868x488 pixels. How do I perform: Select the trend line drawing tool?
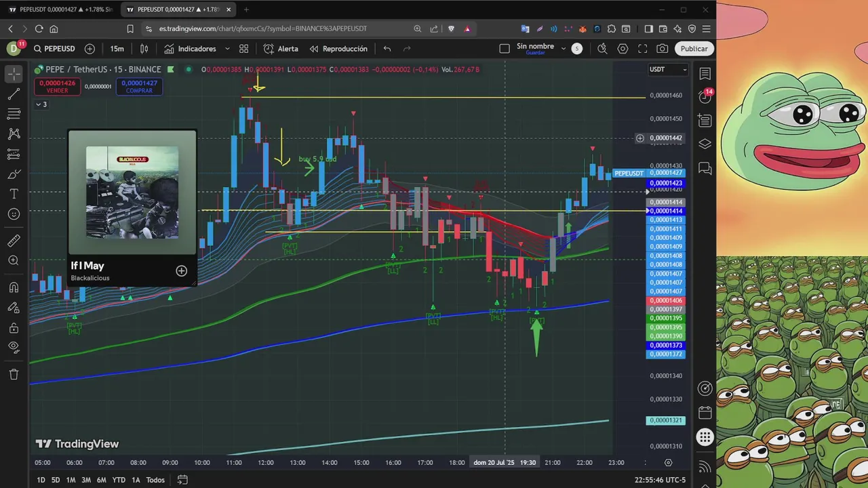click(14, 94)
